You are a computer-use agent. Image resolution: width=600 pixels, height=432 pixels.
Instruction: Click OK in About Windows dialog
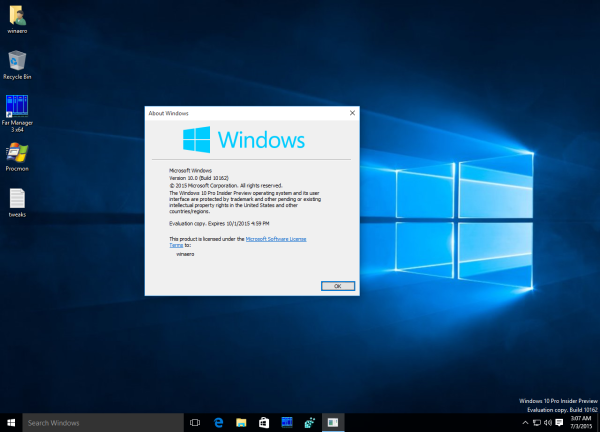pyautogui.click(x=338, y=286)
